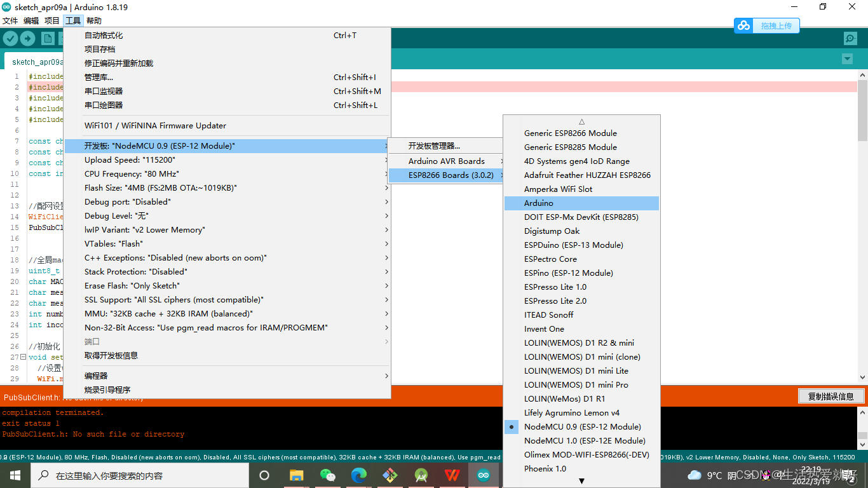The image size is (868, 488).
Task: Expand the 编程器 (Programmer) submenu
Action: [227, 376]
